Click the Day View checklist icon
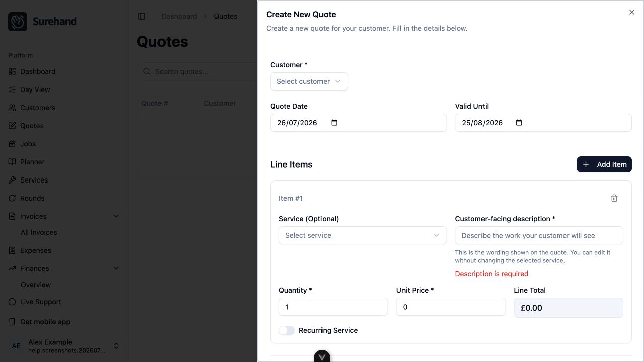 tap(12, 89)
